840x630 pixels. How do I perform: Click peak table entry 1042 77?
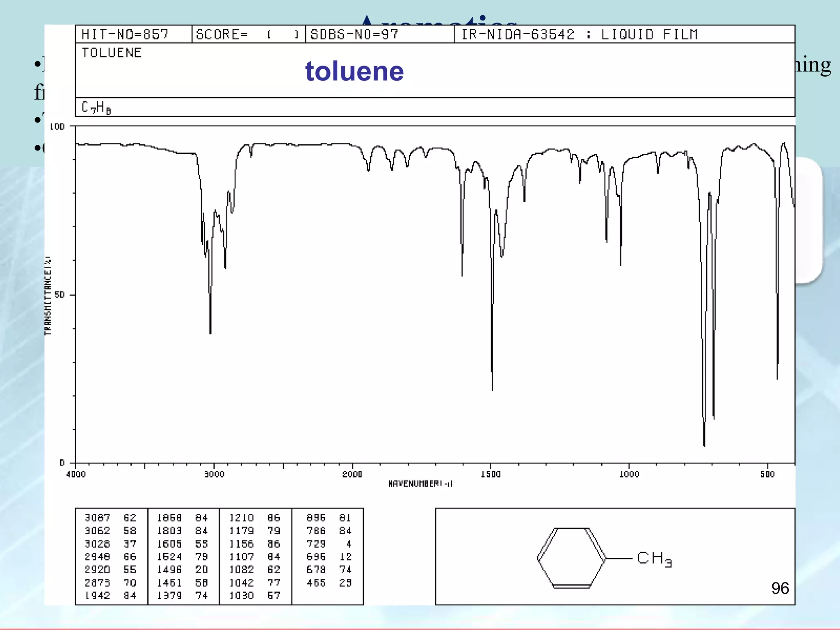click(x=255, y=582)
